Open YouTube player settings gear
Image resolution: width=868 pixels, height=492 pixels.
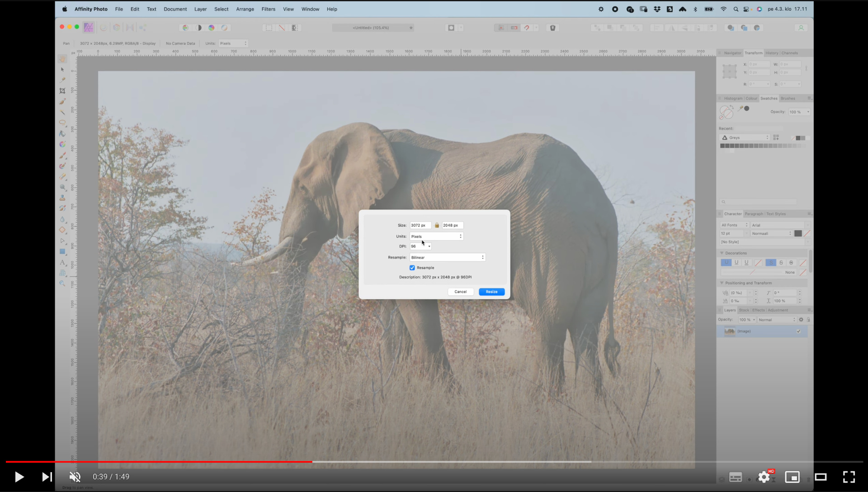(764, 477)
